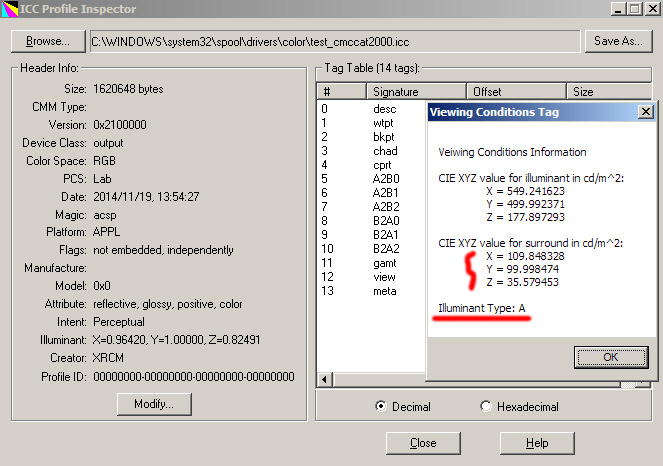Select the Hexadecimal radio option

[486, 406]
